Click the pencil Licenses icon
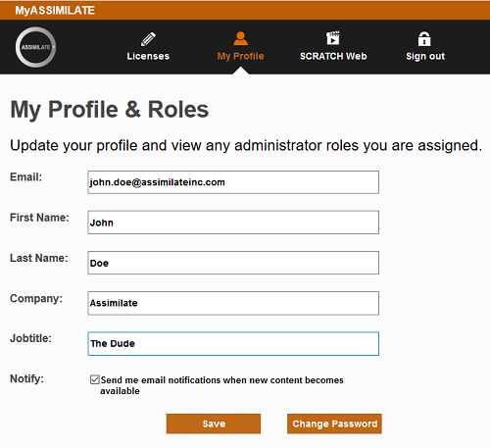490x448 pixels. coord(148,39)
